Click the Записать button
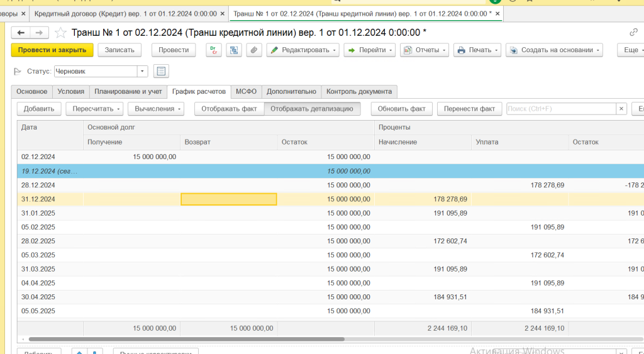This screenshot has height=354, width=644. coord(119,50)
